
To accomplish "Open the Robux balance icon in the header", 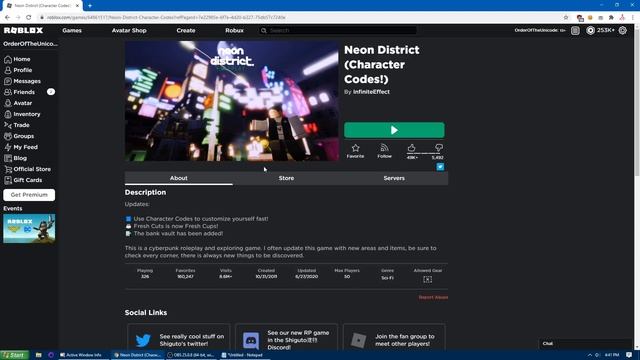I will tap(590, 31).
